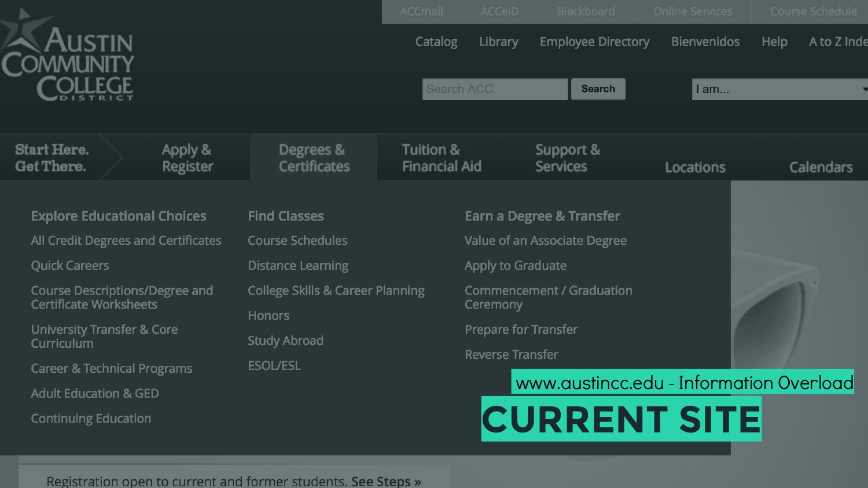Open Continuing Education link
Viewport: 868px width, 488px height.
coord(91,418)
